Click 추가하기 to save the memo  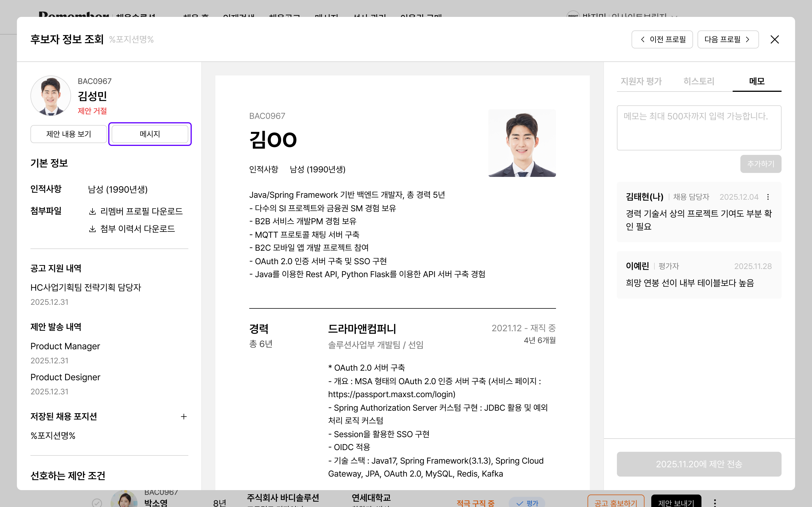(761, 164)
